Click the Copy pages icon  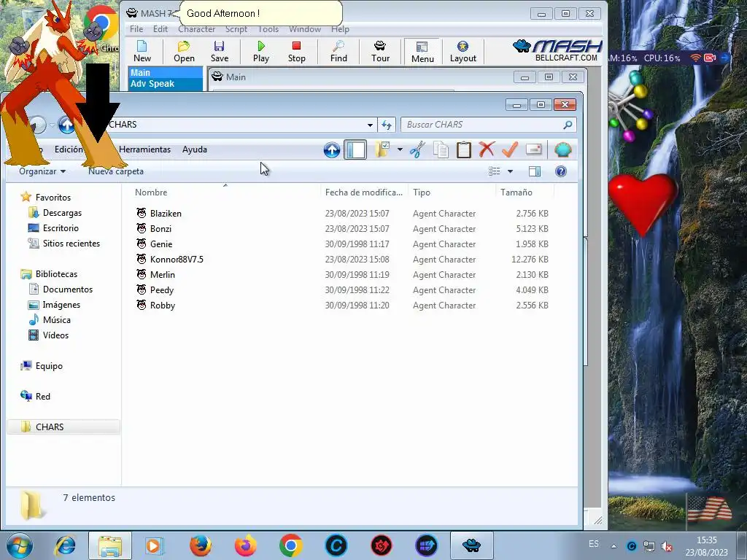coord(441,149)
